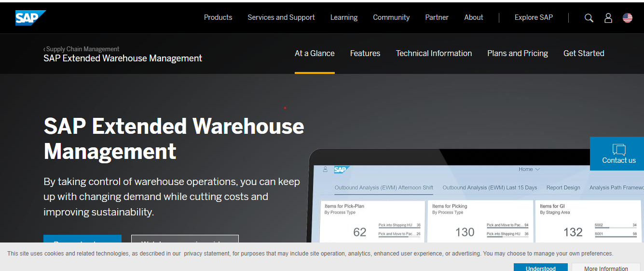Viewport: 644px width, 271px height.
Task: Click Home dropdown in dashboard preview
Action: pos(529,169)
